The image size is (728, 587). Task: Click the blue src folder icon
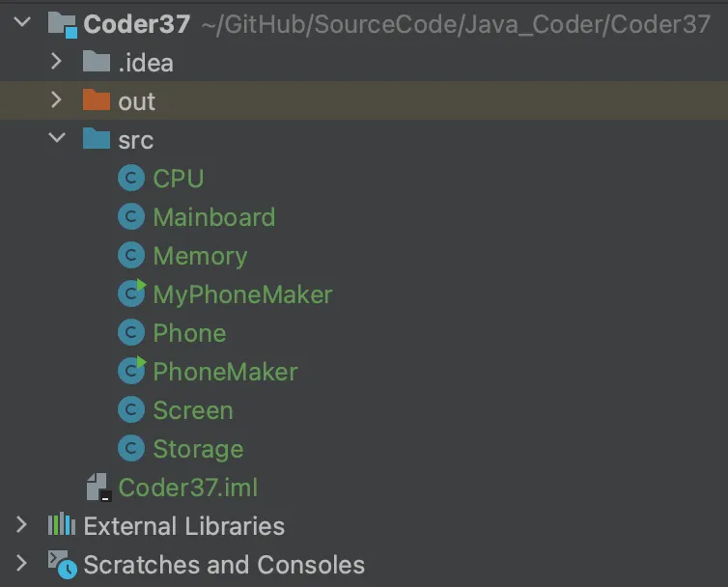(x=97, y=138)
